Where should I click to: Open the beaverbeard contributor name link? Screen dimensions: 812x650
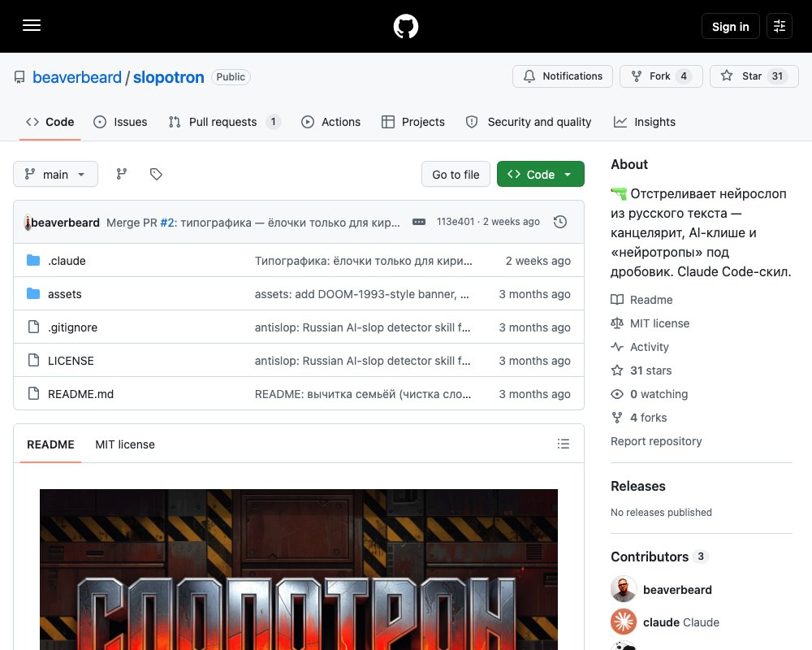(677, 590)
